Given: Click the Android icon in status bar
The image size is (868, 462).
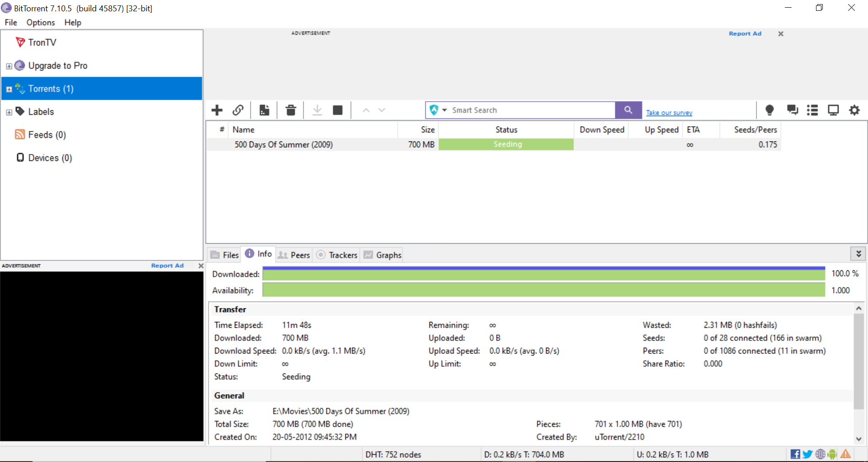Looking at the screenshot, I should (832, 454).
